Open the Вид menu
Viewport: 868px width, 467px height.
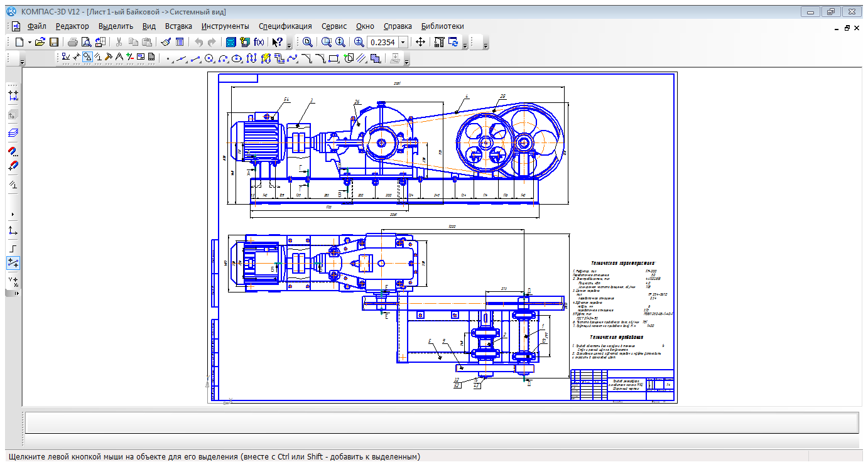tap(149, 26)
